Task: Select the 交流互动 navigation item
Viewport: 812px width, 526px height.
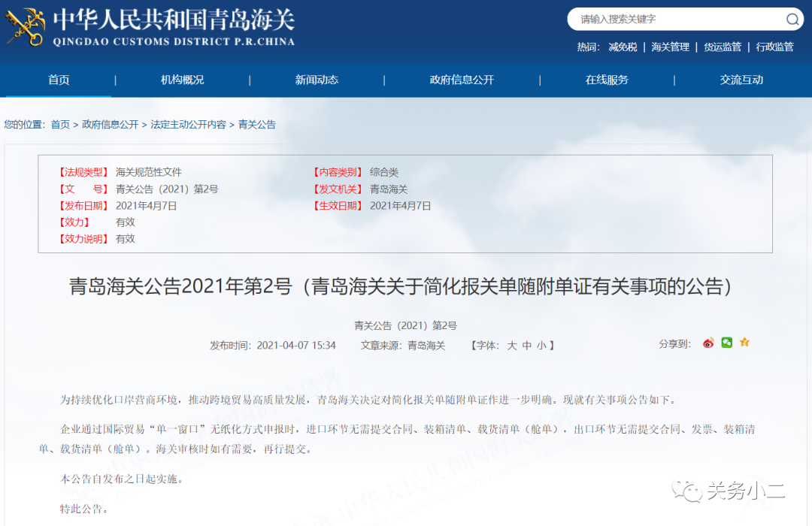Action: pos(741,80)
